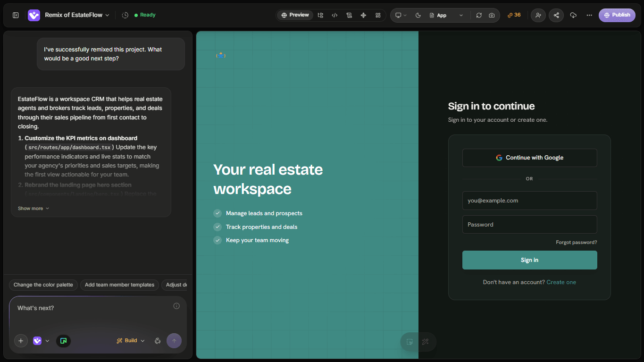Click the Track properties and deals text
This screenshot has height=362, width=644.
[262, 227]
